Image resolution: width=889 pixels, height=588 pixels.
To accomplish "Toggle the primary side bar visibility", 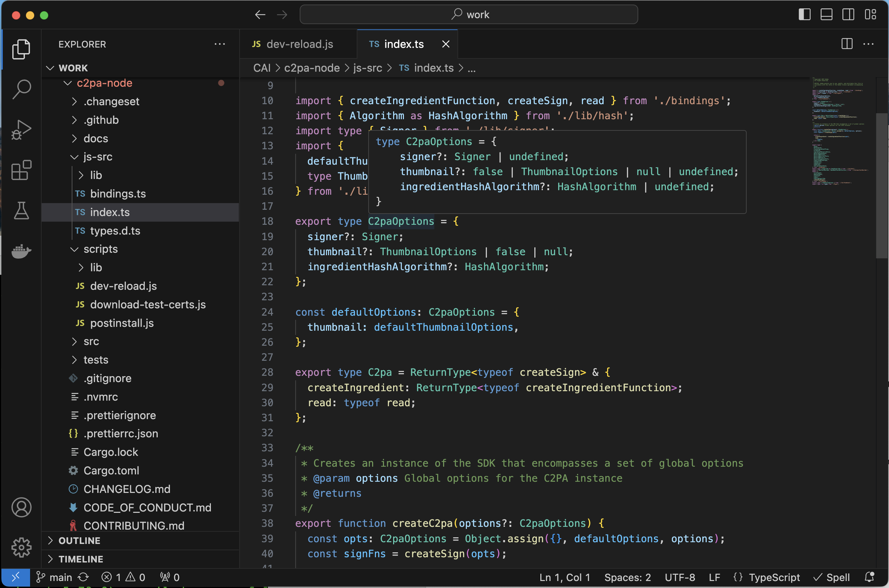I will 805,15.
